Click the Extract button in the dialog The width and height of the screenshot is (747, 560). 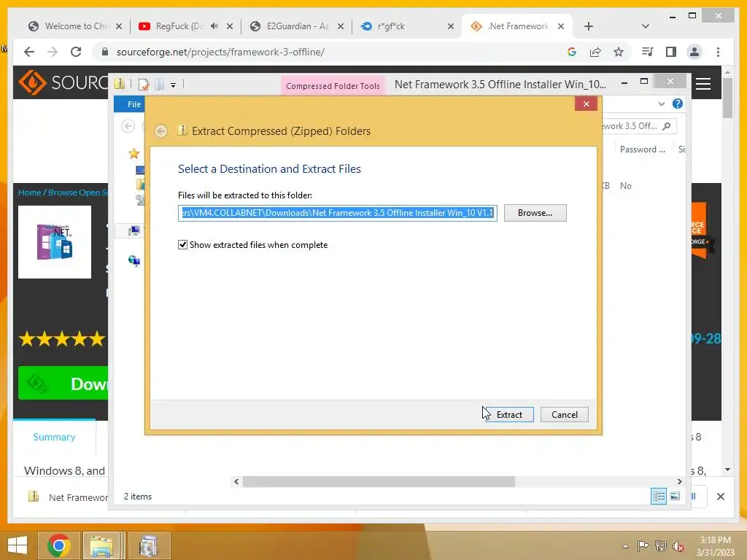[x=508, y=414]
